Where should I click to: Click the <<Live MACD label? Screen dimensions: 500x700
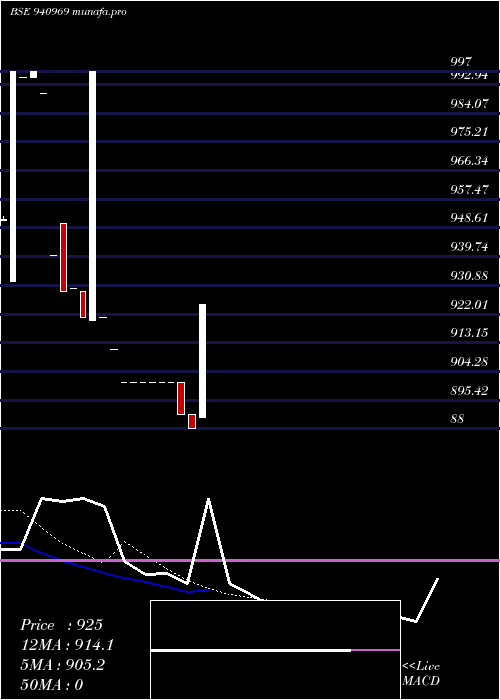(x=421, y=674)
